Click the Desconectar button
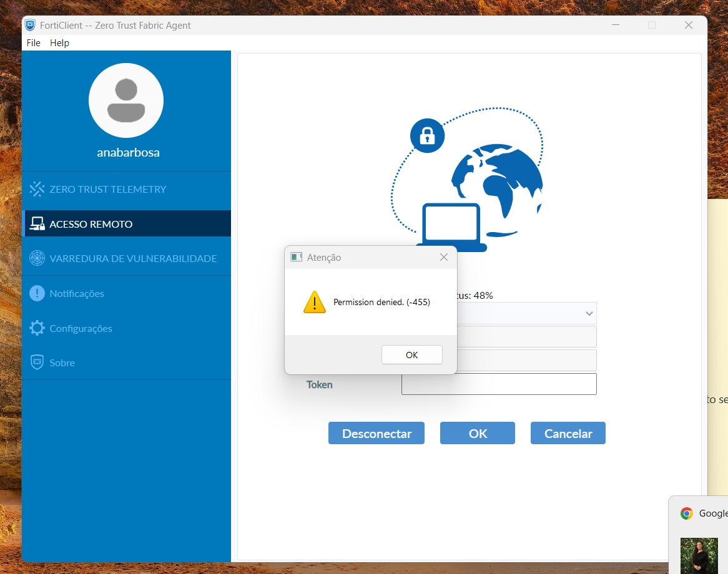The image size is (728, 574). tap(376, 434)
